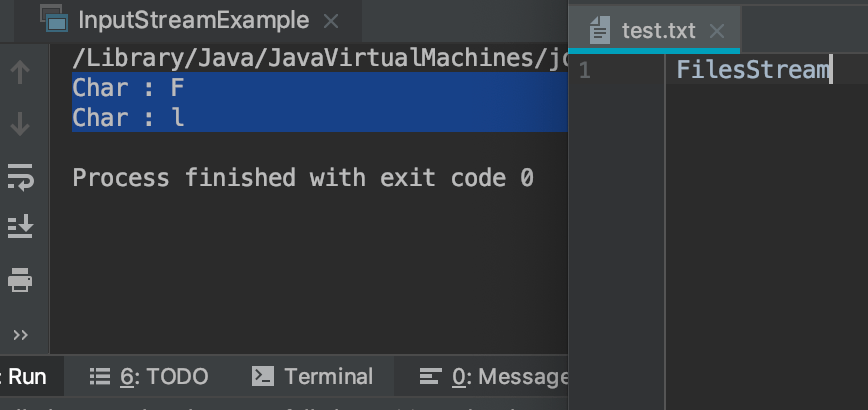Click the Terminal prompt icon
The image size is (868, 410).
point(263,377)
